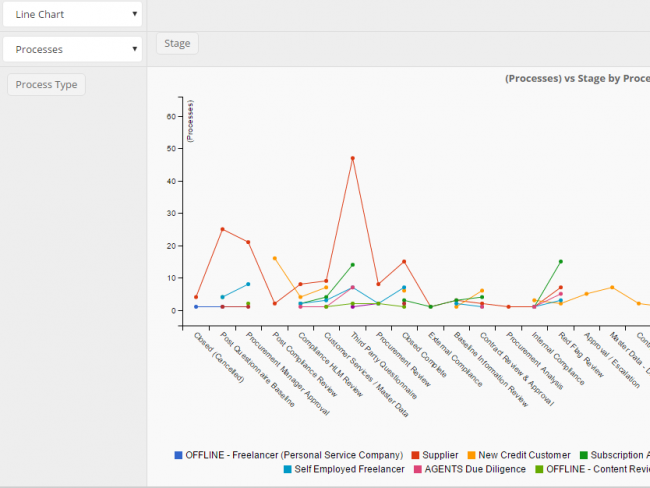Click the red Supplier legend swatch
Screen dimensions: 650x488
tap(417, 455)
